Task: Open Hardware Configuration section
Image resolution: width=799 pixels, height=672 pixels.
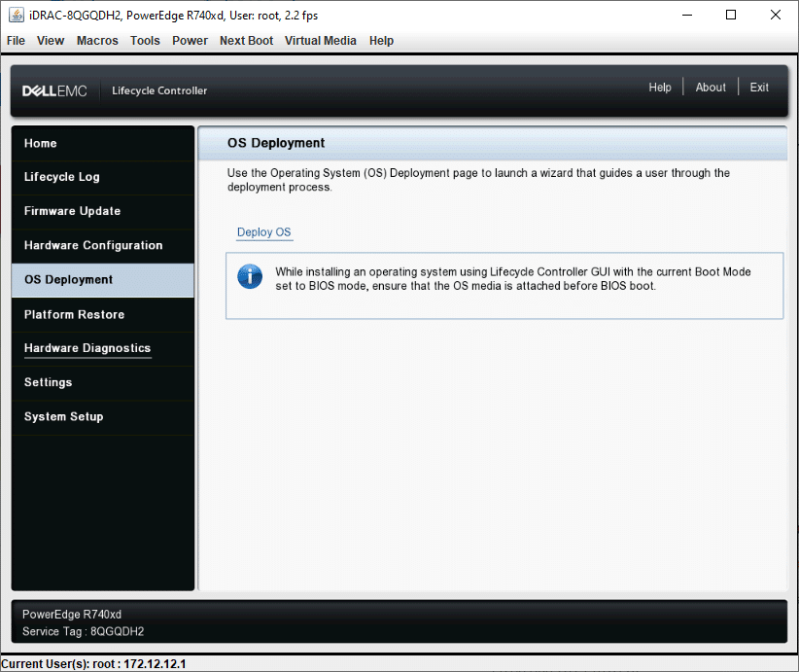Action: click(103, 245)
